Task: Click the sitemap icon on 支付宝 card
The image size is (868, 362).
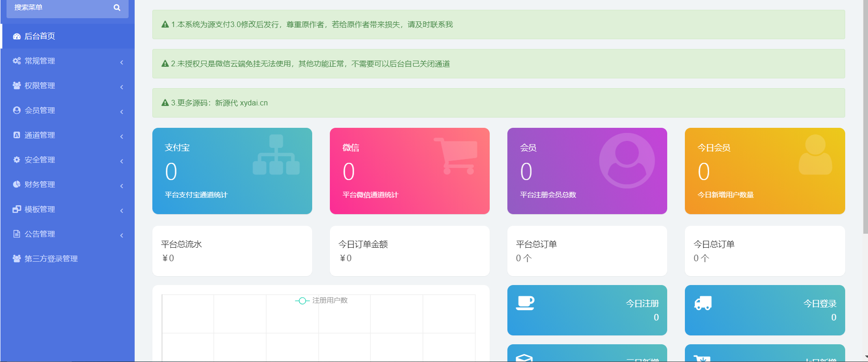Action: [x=276, y=155]
